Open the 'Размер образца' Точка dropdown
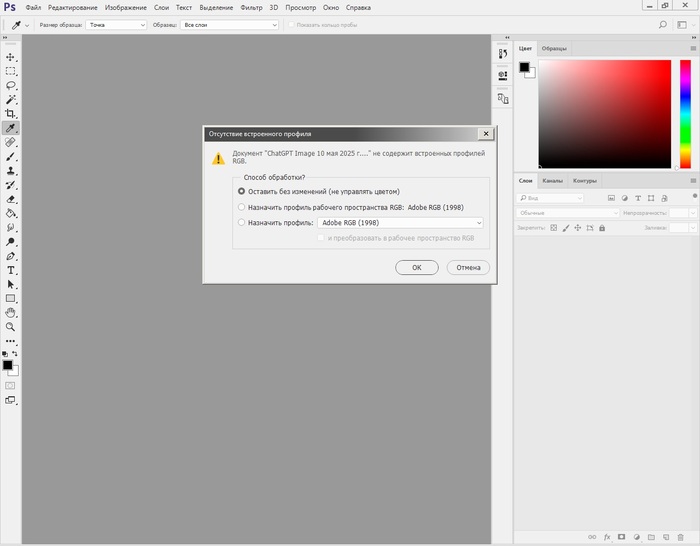This screenshot has width=700, height=546. click(x=114, y=24)
